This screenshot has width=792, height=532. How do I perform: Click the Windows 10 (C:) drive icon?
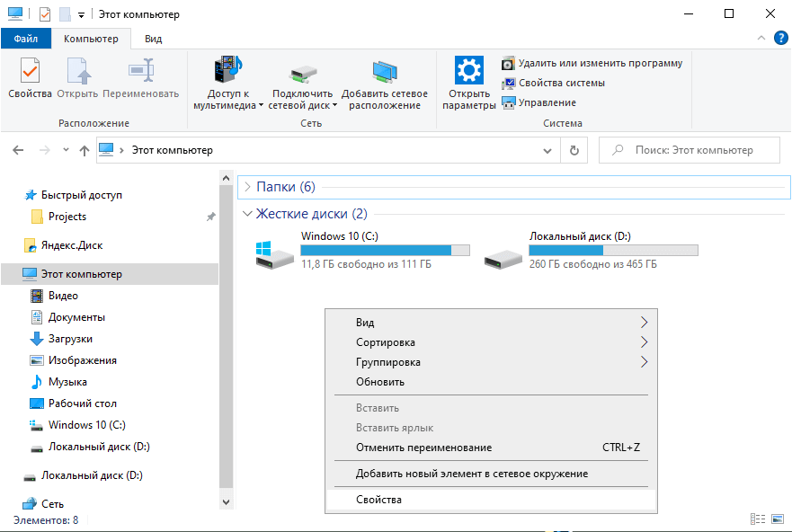pos(273,253)
